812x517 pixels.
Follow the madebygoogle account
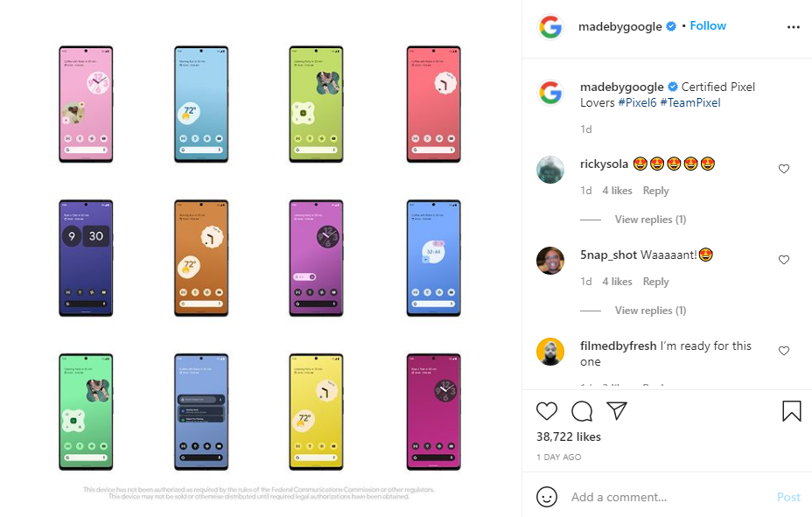coord(708,26)
